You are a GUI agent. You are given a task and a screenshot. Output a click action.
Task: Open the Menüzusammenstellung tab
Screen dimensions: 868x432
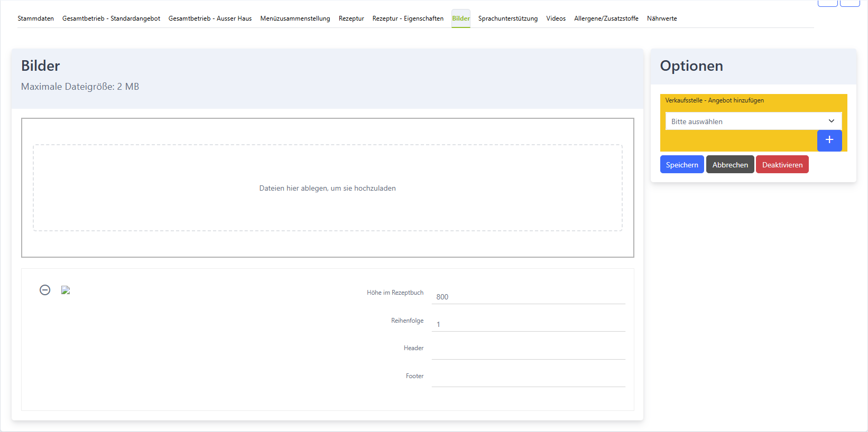pos(295,18)
